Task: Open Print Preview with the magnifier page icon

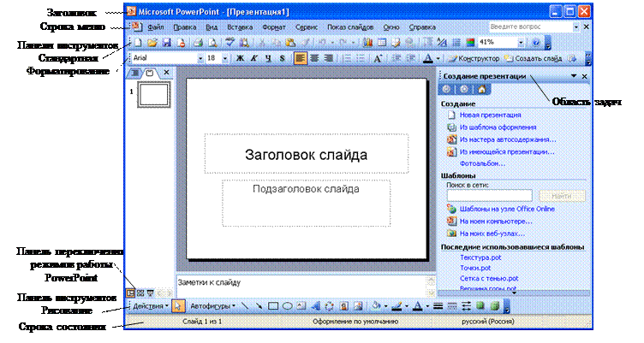Action: 212,42
